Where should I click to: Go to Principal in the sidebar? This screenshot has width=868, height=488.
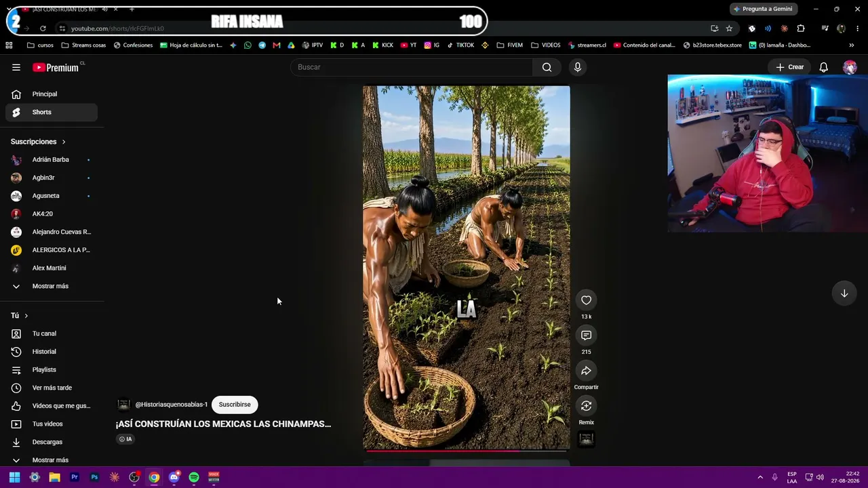tap(52, 94)
